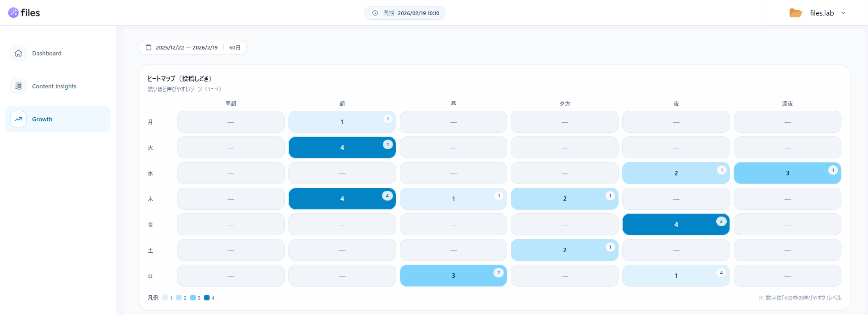Click the Dashboard home icon
The width and height of the screenshot is (868, 315).
pyautogui.click(x=18, y=53)
